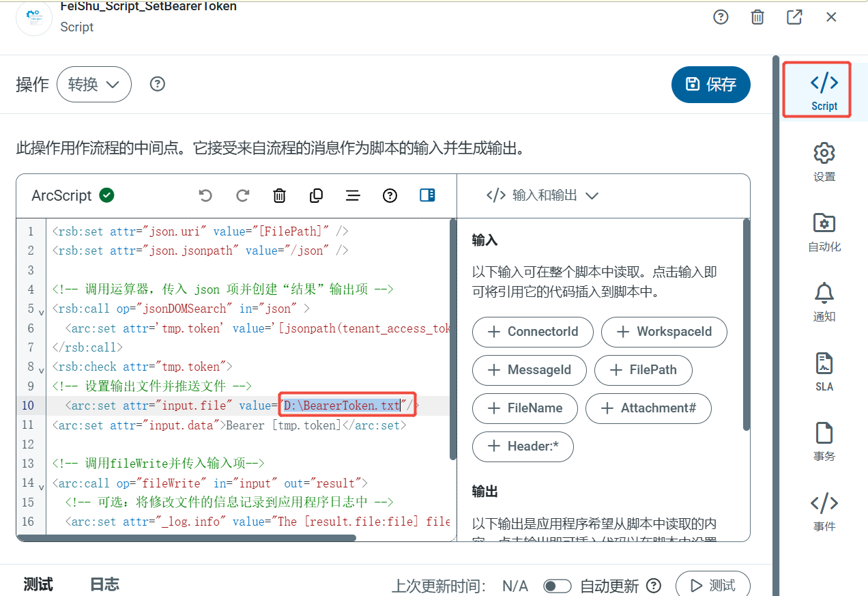Click the 保存 button
Viewport: 868px width, 596px height.
coord(710,85)
